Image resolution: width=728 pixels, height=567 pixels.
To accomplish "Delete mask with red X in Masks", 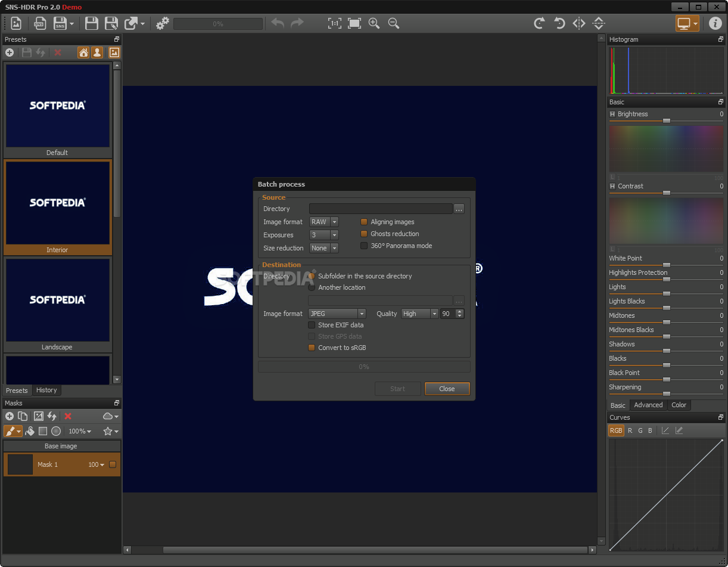I will (68, 416).
